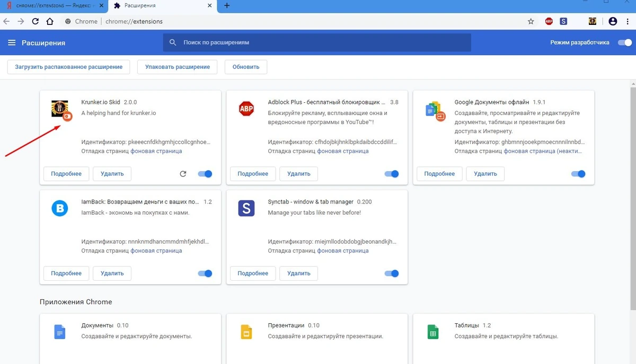Open the Synctab toolbar icon

[563, 21]
